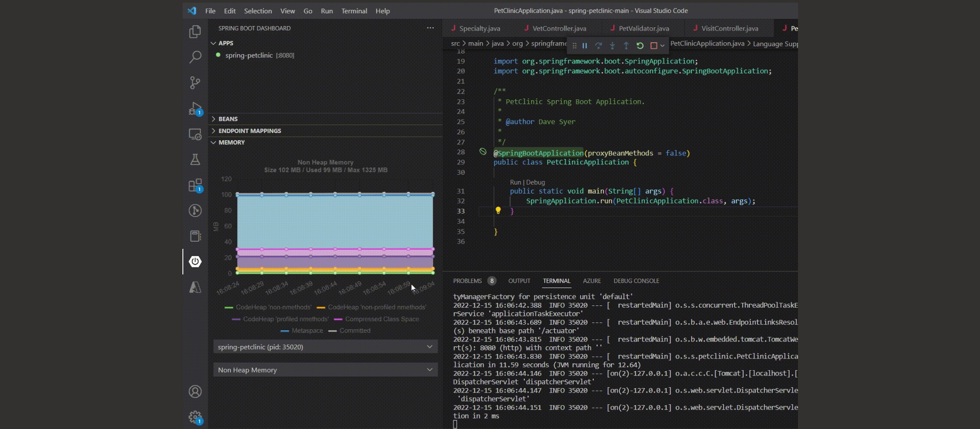Open the Extensions view icon
The height and width of the screenshot is (429, 980).
tap(195, 186)
